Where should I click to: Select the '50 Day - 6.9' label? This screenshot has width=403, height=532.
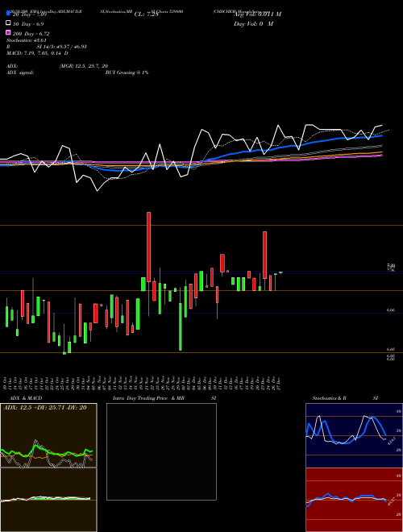(x=28, y=23)
